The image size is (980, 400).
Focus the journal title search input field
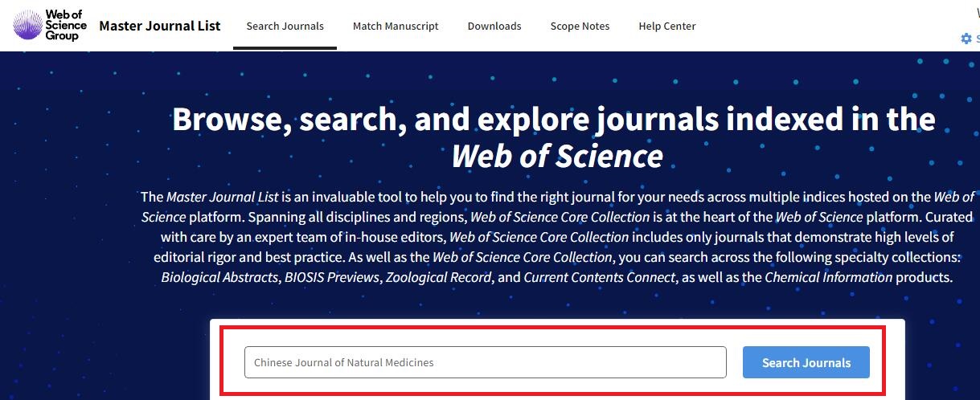(x=485, y=362)
